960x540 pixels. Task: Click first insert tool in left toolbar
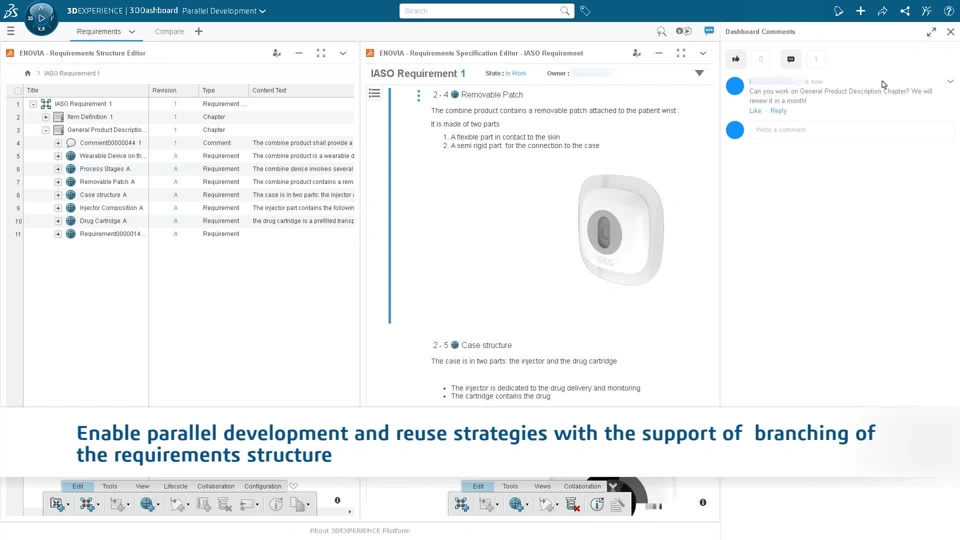click(57, 504)
